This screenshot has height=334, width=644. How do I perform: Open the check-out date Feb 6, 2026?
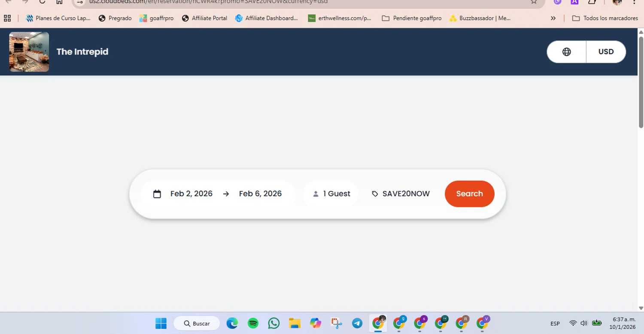260,194
